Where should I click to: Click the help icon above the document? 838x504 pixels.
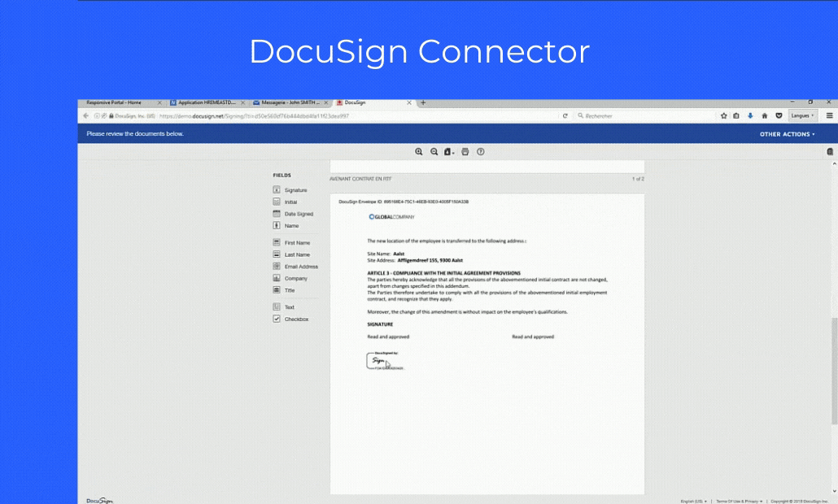[x=479, y=151]
